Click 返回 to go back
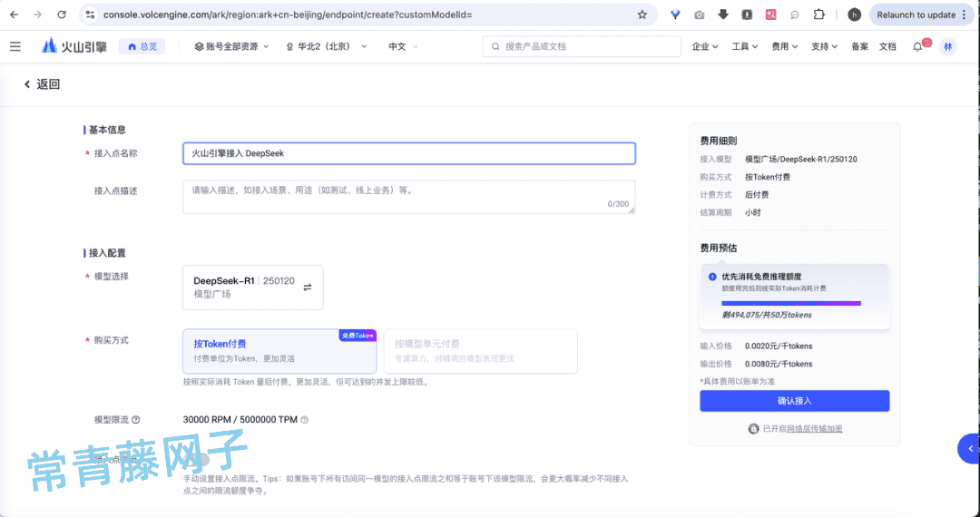 click(x=42, y=84)
